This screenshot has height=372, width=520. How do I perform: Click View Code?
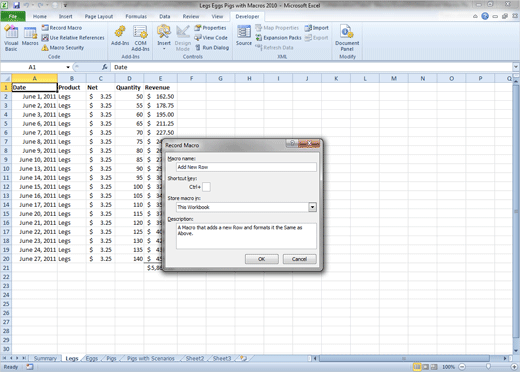coord(211,38)
